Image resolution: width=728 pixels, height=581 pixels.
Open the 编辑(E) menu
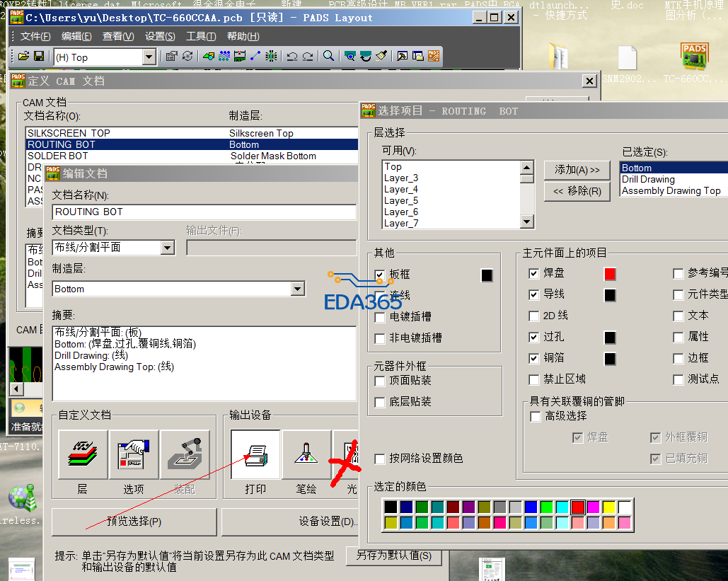[76, 36]
